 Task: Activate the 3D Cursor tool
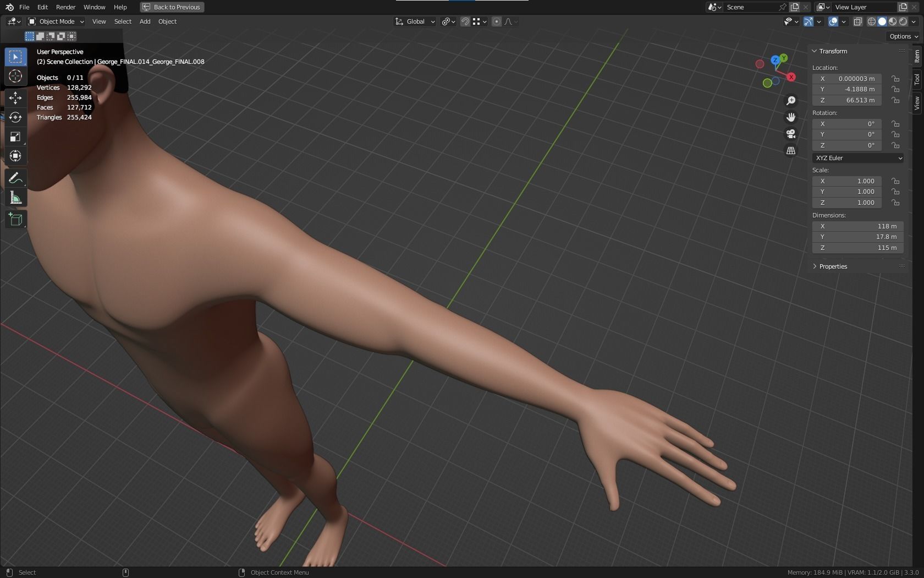click(x=15, y=76)
